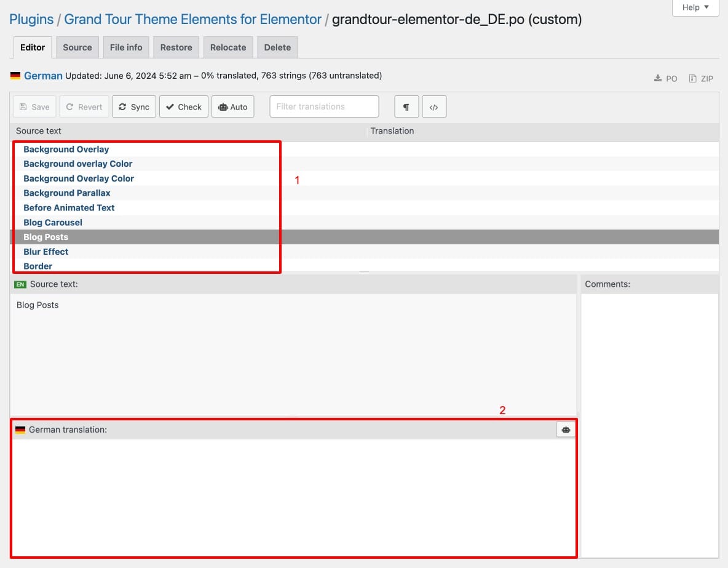
Task: Click the German language link
Action: point(43,76)
